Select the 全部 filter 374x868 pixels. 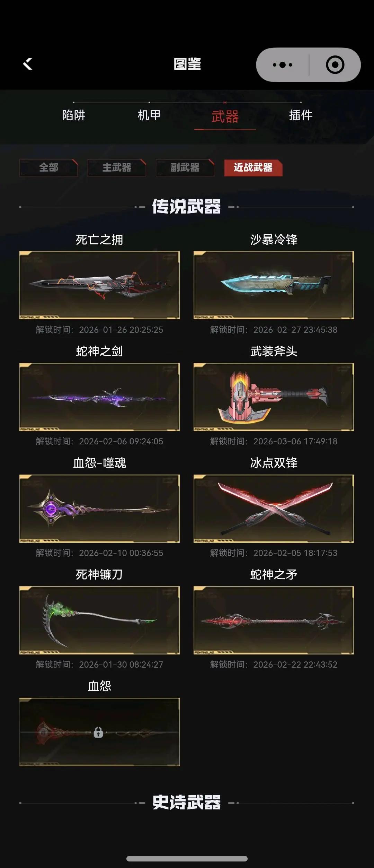coord(48,168)
